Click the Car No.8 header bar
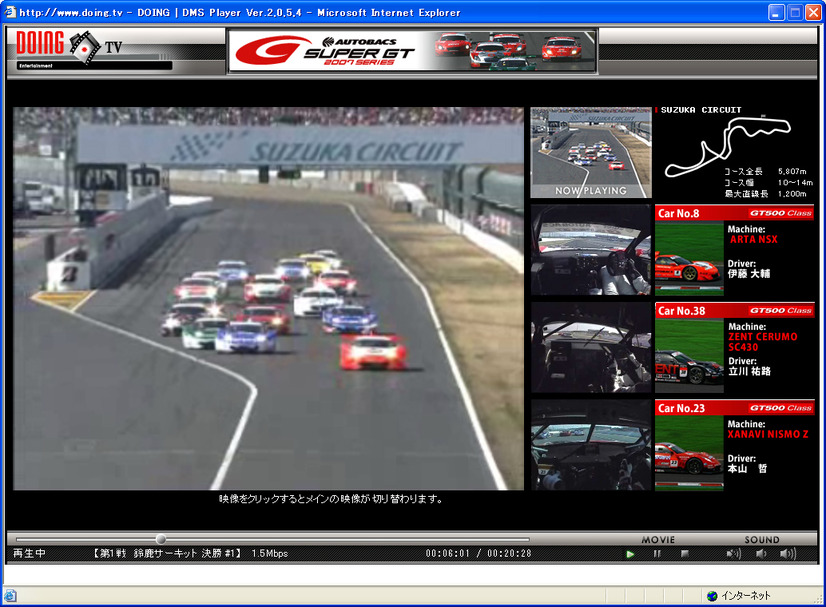826x607 pixels. [x=735, y=213]
